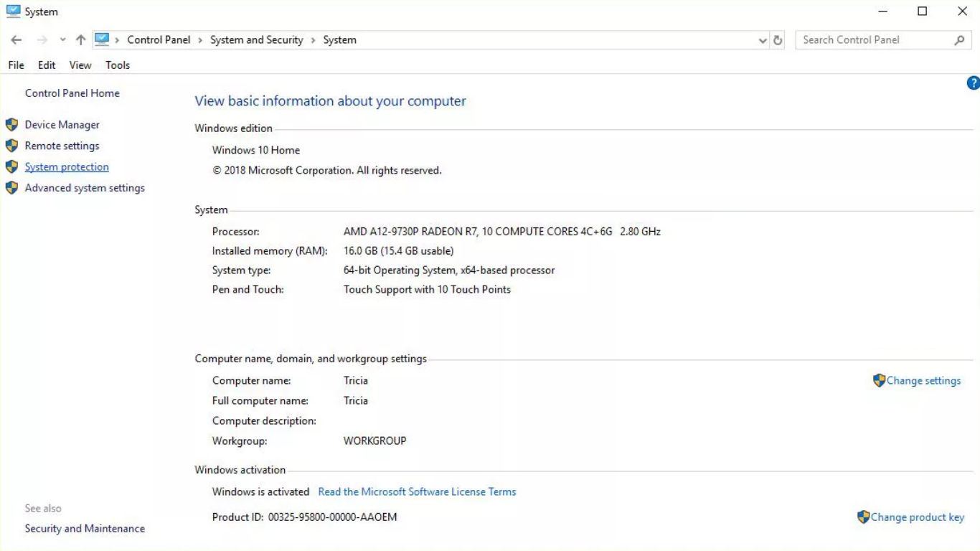The image size is (980, 551).
Task: Click the 'Windows edition' section heading
Action: click(234, 128)
